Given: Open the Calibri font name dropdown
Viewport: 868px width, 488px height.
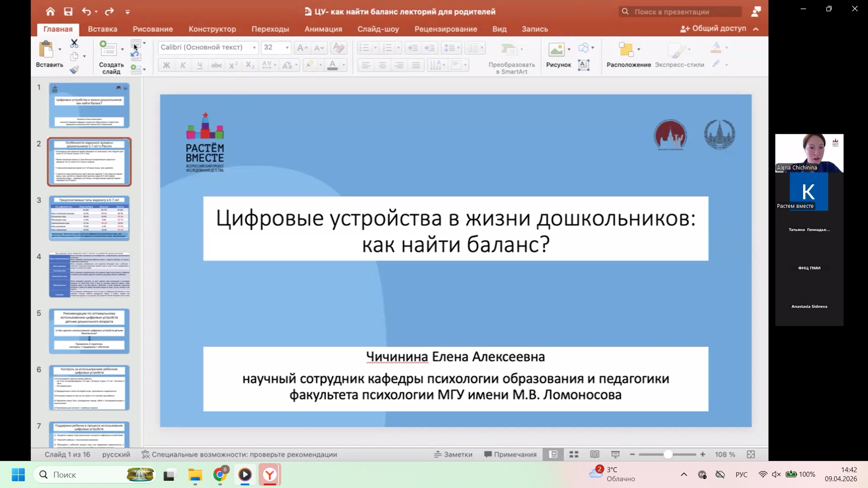Looking at the screenshot, I should coord(255,47).
